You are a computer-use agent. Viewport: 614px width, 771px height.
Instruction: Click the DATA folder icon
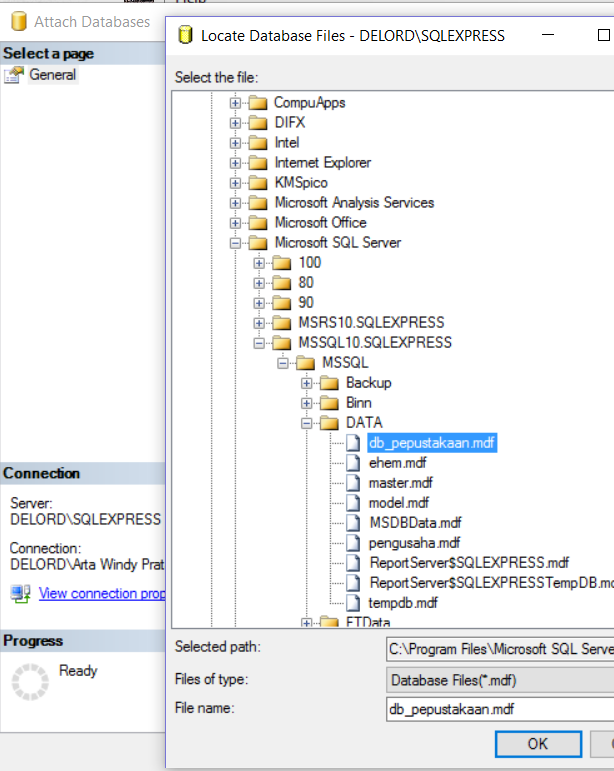pos(329,423)
